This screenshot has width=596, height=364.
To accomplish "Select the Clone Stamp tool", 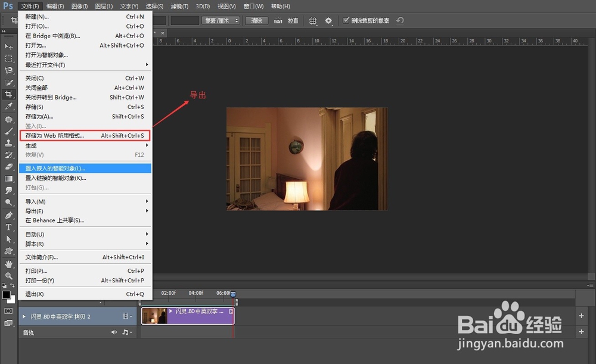I will coord(8,143).
